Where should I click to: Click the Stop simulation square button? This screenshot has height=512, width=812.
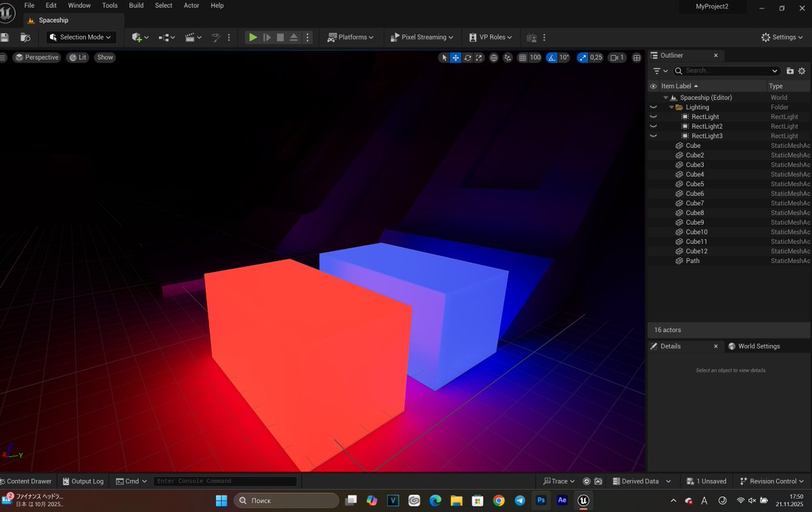[x=280, y=37]
